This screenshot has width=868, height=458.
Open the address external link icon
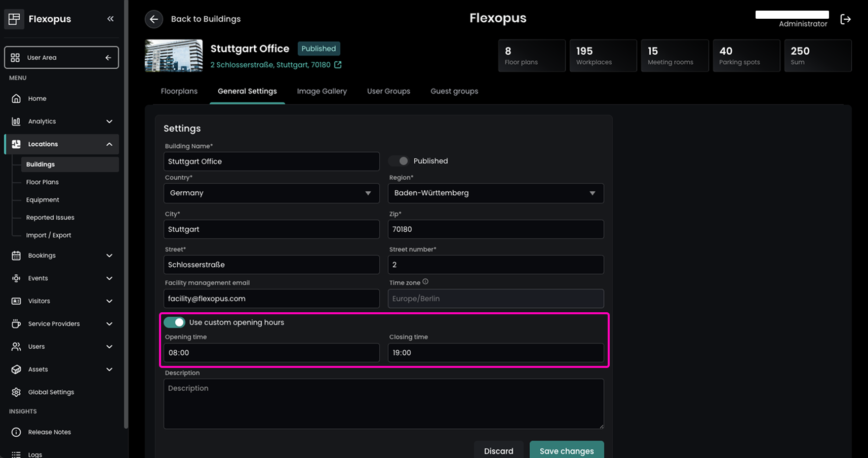(x=338, y=65)
